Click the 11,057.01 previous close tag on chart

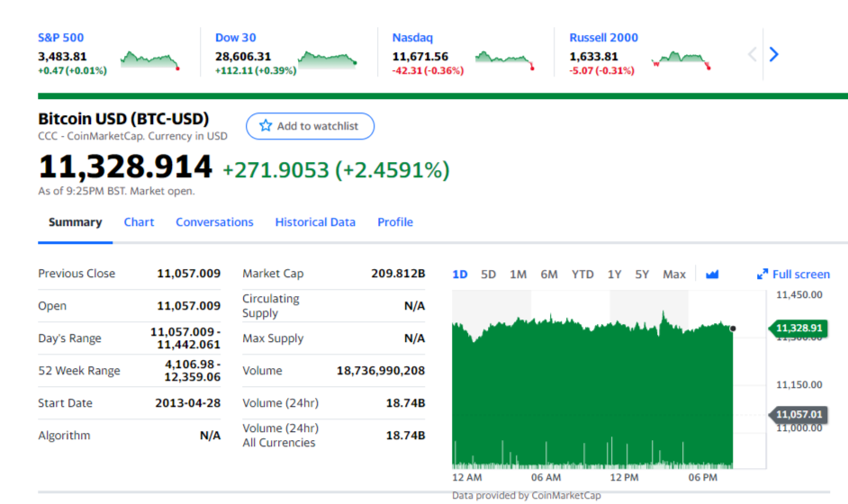click(x=798, y=415)
